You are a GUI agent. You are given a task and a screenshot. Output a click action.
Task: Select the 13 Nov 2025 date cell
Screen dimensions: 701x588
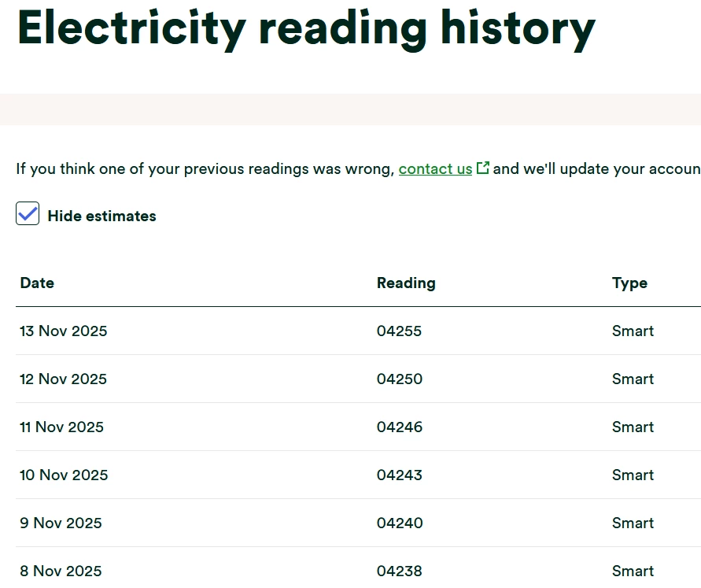coord(64,331)
